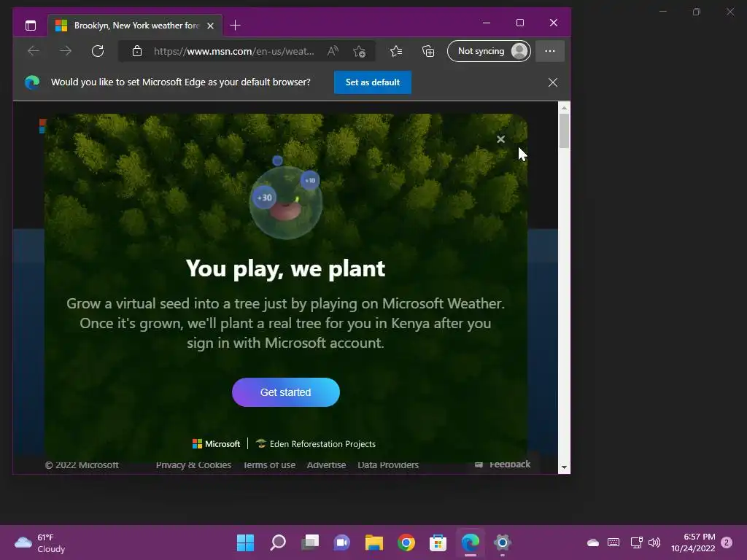Open Microsoft Store from taskbar
The width and height of the screenshot is (747, 560).
click(x=438, y=542)
